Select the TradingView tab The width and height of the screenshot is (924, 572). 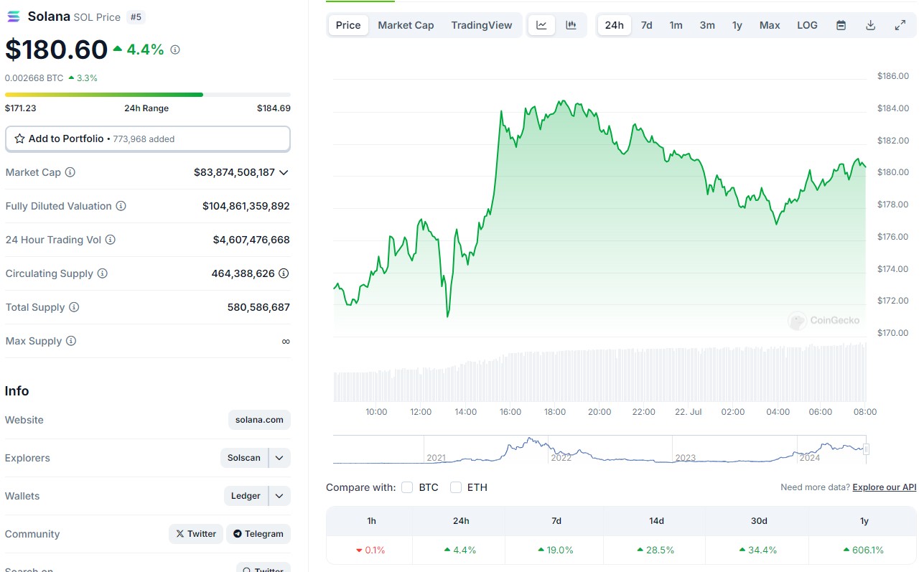[x=482, y=25]
